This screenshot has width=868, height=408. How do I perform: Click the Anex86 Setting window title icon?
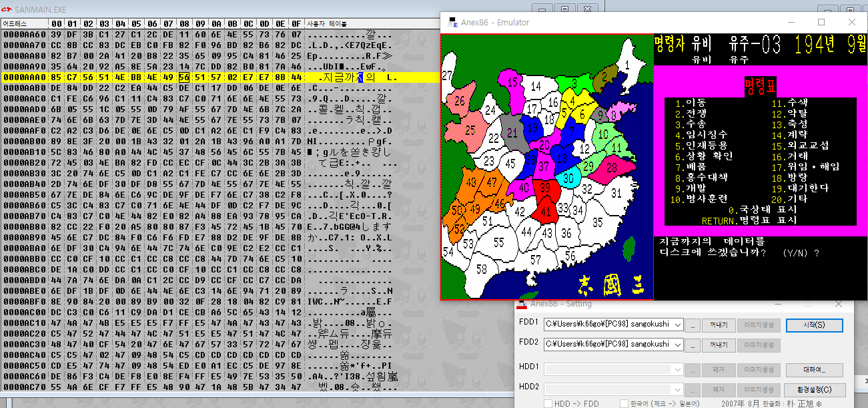523,304
